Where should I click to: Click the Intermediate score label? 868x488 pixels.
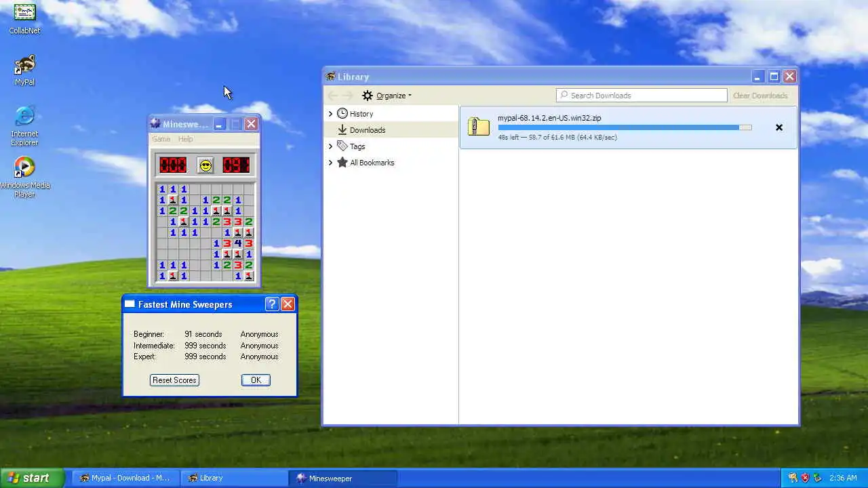154,346
